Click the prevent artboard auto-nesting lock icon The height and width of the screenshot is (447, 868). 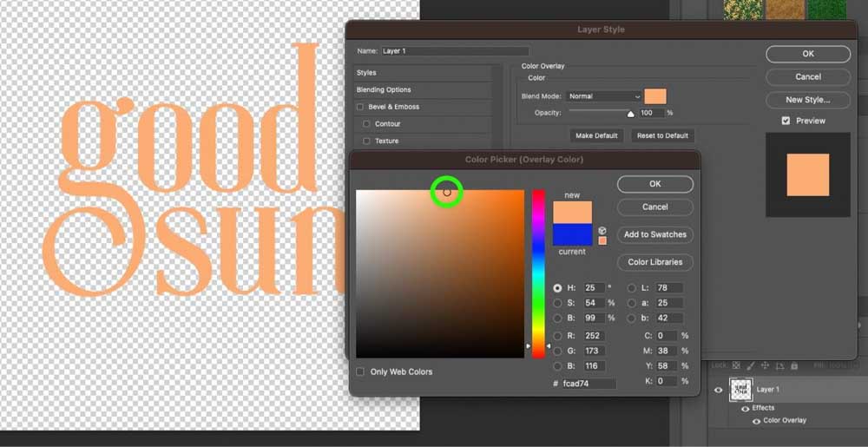click(779, 365)
